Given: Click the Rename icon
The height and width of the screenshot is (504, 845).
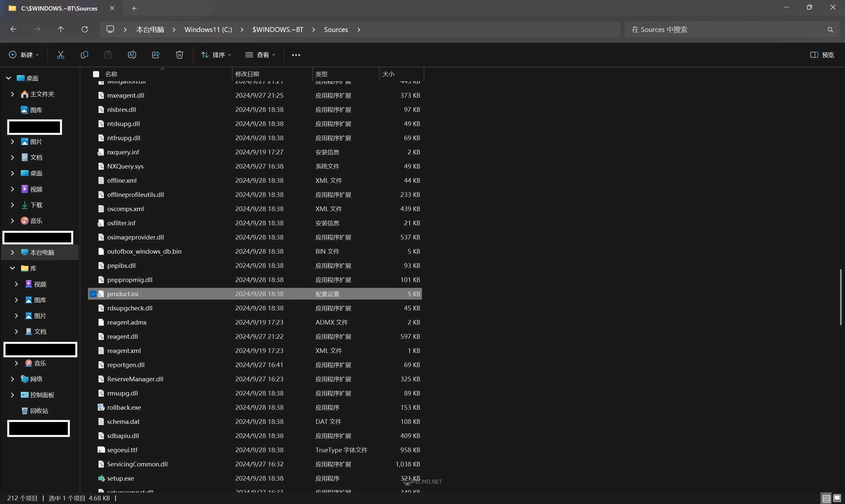Looking at the screenshot, I should [x=132, y=55].
